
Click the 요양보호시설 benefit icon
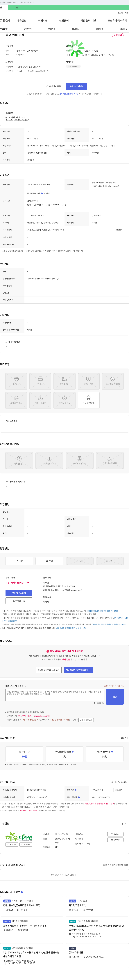pos(64,400)
